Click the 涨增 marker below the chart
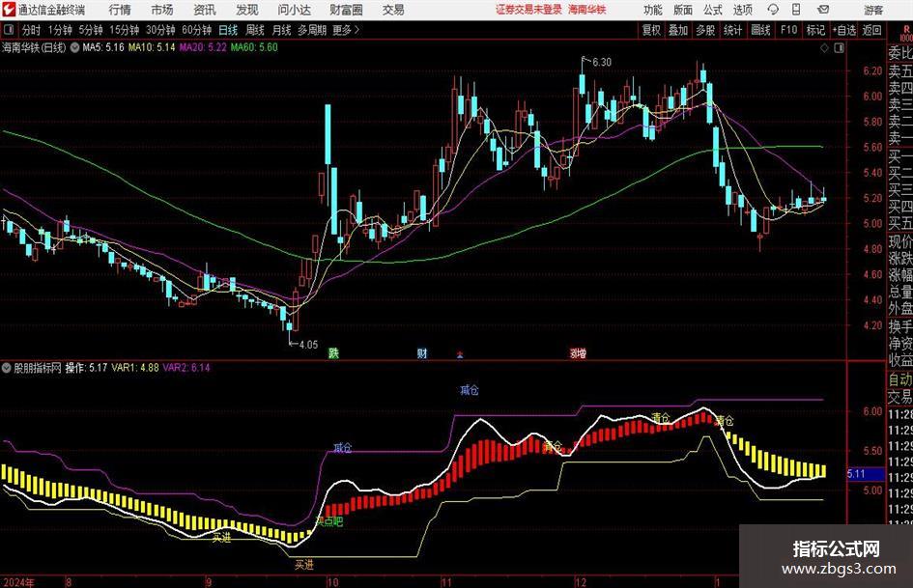The height and width of the screenshot is (588, 913). coord(578,352)
